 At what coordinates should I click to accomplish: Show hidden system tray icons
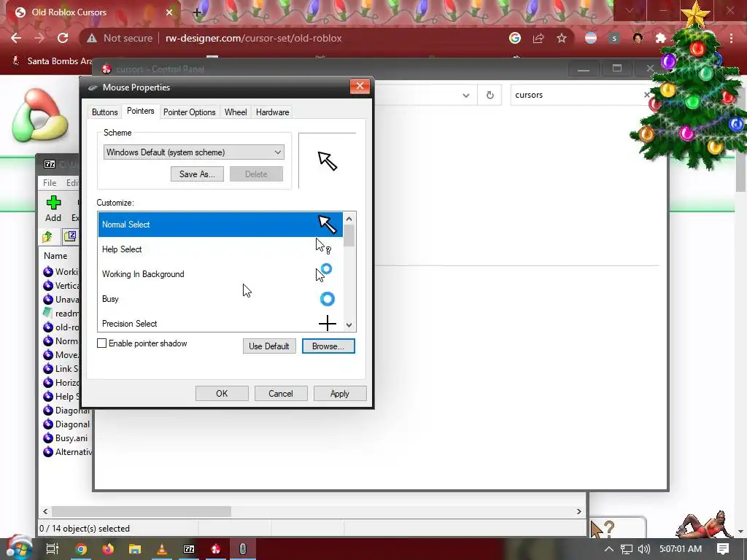(x=609, y=549)
